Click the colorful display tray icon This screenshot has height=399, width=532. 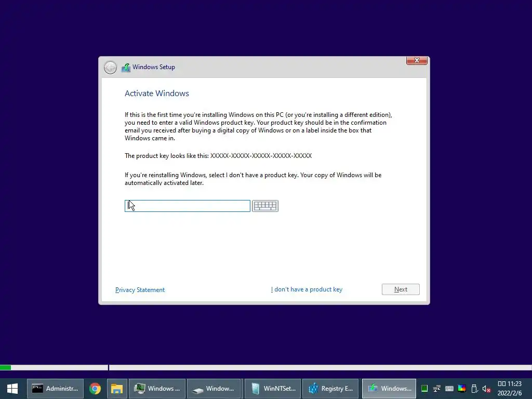(462, 389)
